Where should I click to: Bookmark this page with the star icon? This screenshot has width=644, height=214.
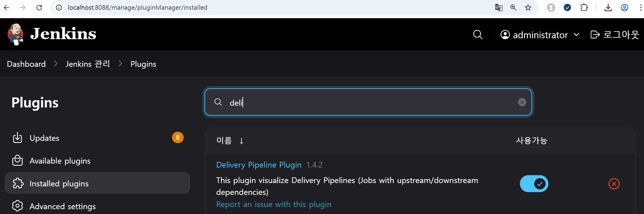pyautogui.click(x=528, y=8)
